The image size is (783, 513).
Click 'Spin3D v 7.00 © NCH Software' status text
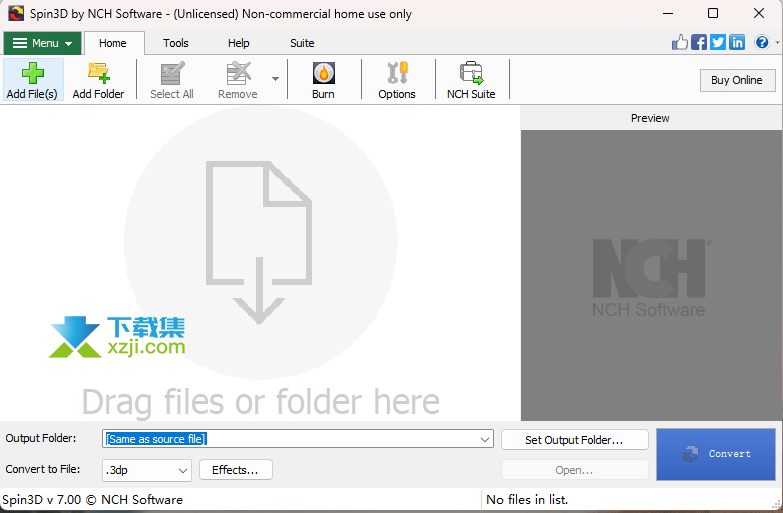click(x=92, y=500)
